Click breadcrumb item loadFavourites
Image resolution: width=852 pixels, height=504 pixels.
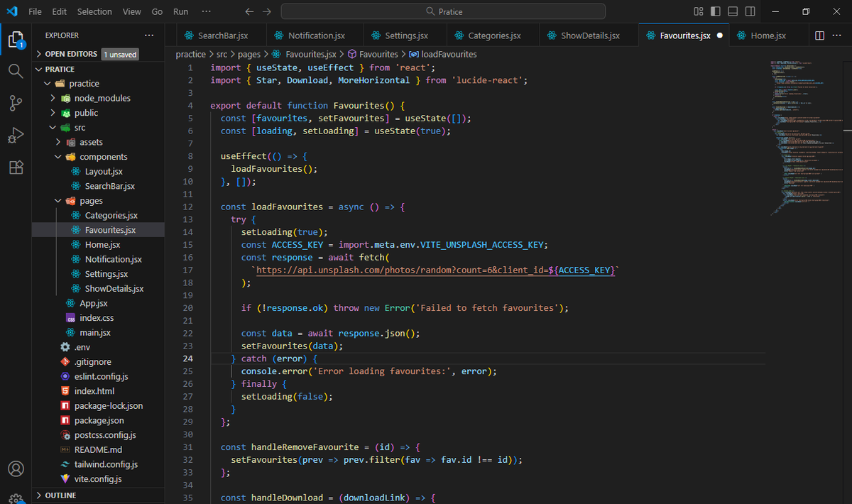(x=449, y=54)
